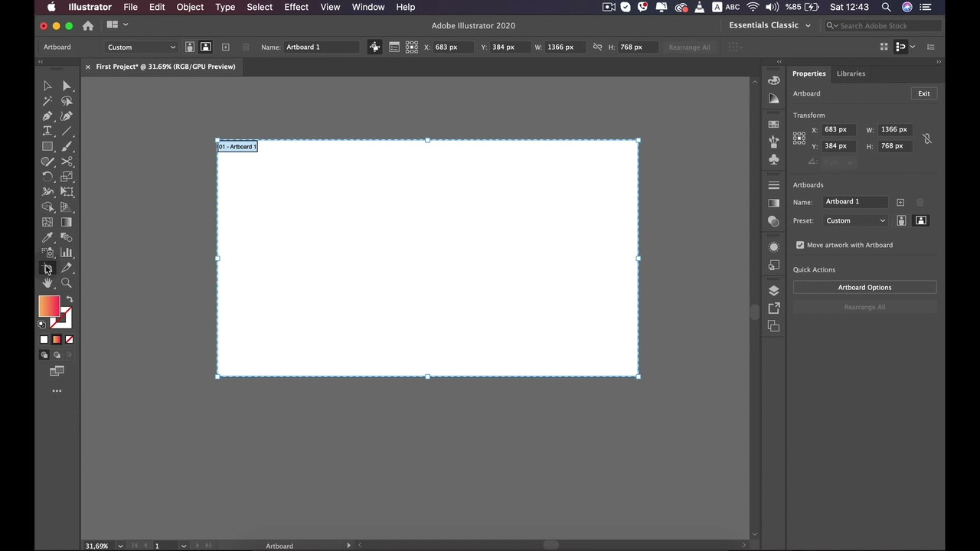Viewport: 980px width, 551px height.
Task: Select the Type tool
Action: tap(47, 131)
